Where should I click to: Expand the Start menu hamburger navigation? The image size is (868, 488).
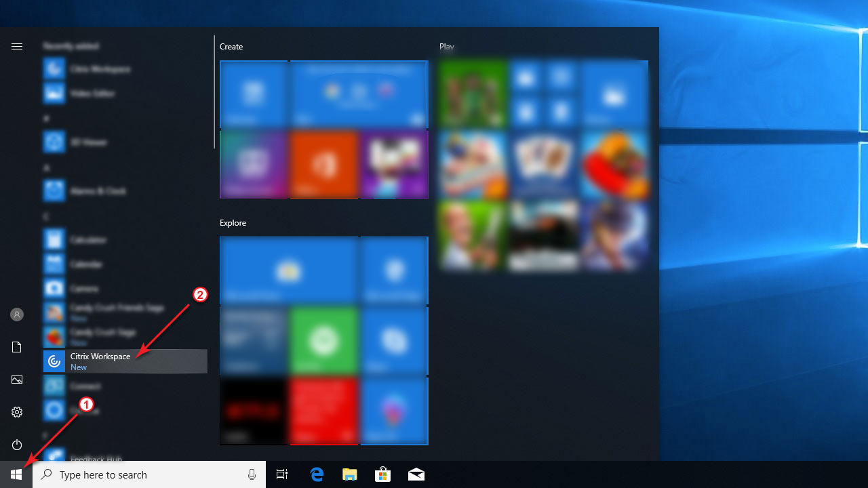click(16, 46)
